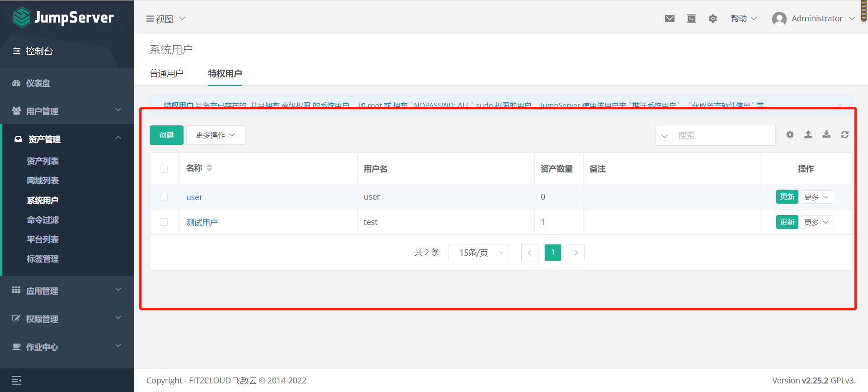Refresh the system user table
This screenshot has height=392, width=868.
[844, 134]
